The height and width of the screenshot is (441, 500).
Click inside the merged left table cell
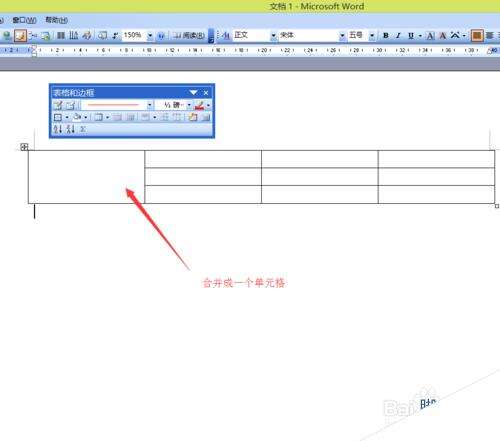click(87, 177)
